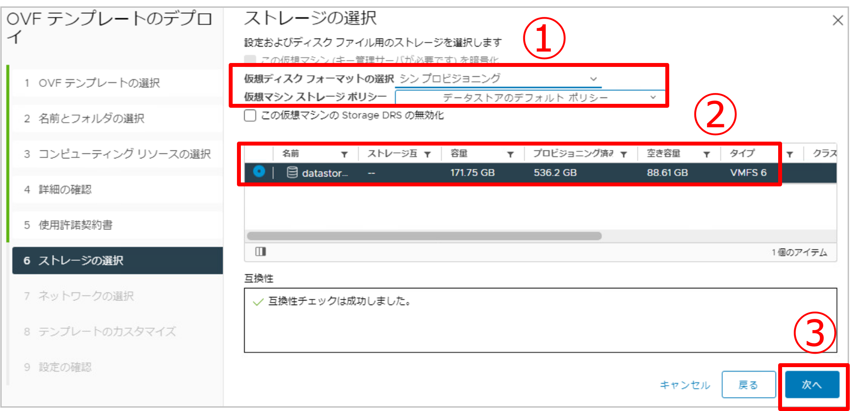
Task: Click the 次へ button
Action: pyautogui.click(x=812, y=384)
